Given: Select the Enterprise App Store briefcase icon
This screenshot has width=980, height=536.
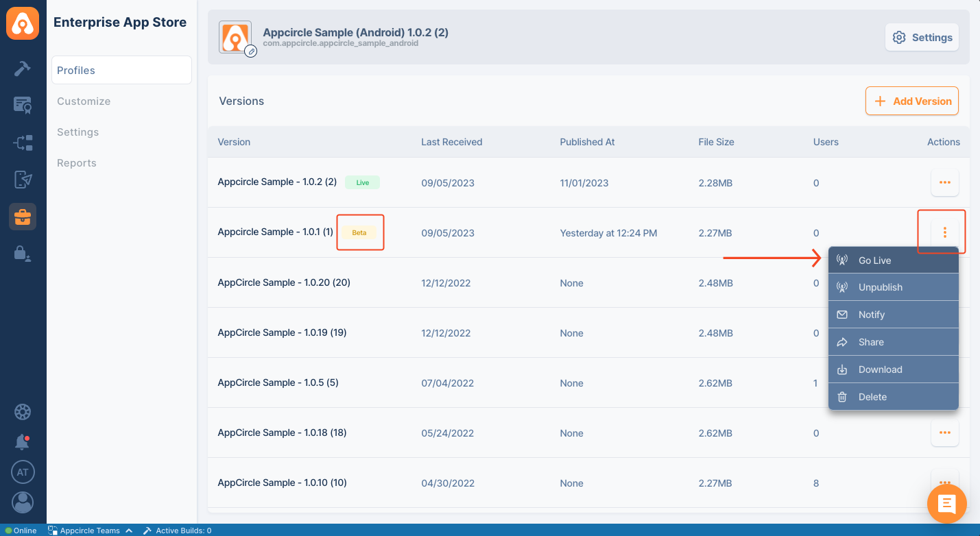Looking at the screenshot, I should 23,217.
